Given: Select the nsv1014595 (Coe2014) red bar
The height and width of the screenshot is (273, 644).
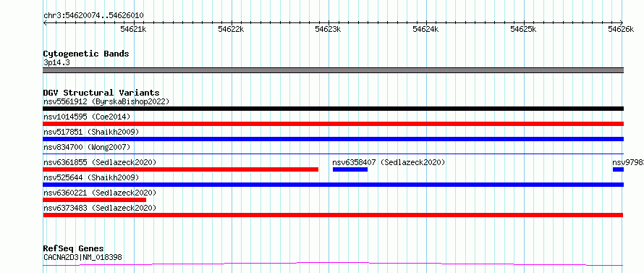Looking at the screenshot, I should pyautogui.click(x=333, y=124).
